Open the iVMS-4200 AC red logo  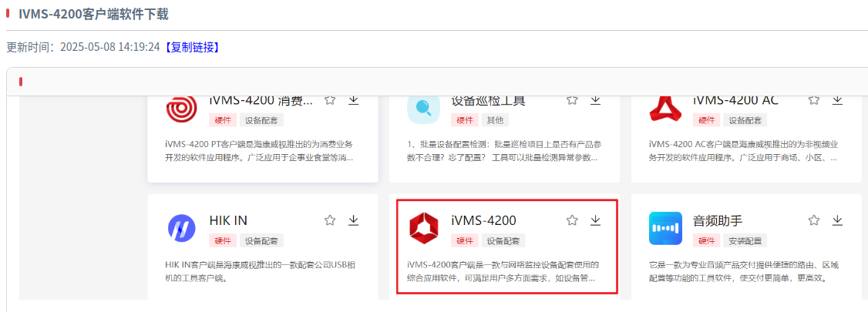pos(665,109)
